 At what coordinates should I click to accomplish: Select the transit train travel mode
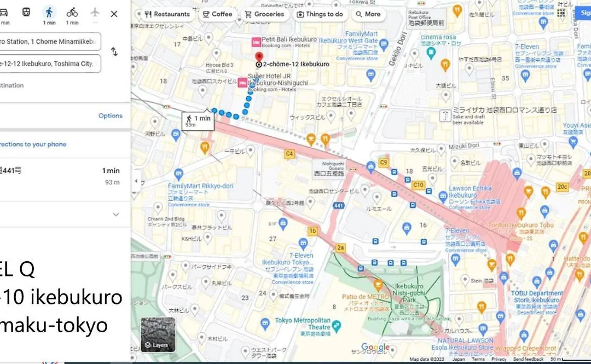(26, 13)
